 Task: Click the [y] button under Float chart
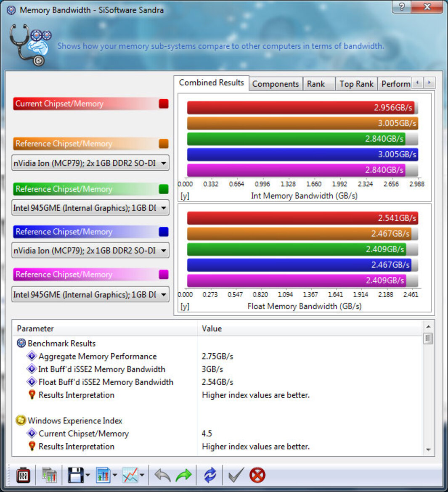(185, 306)
